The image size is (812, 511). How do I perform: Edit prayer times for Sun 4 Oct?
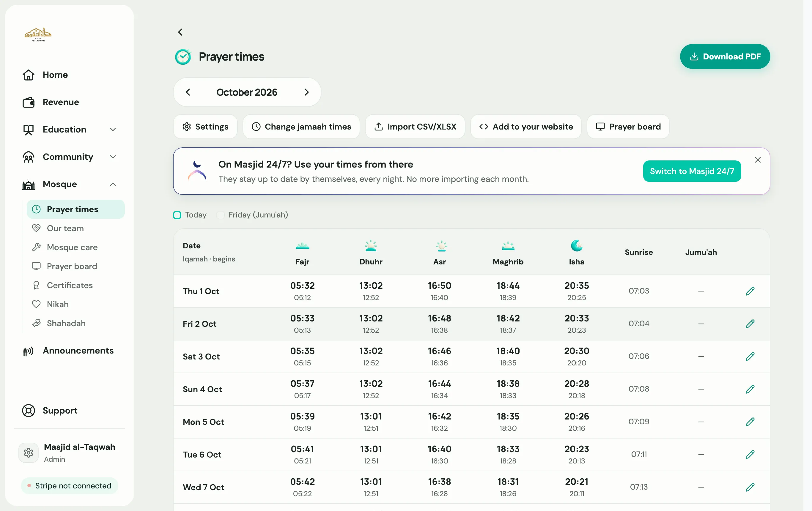[x=750, y=389]
